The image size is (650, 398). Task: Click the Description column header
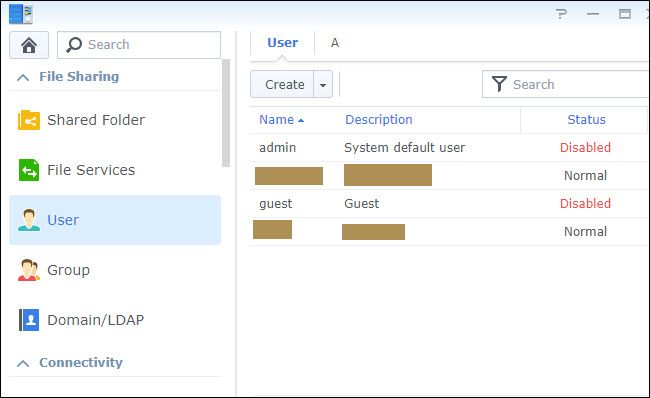378,120
